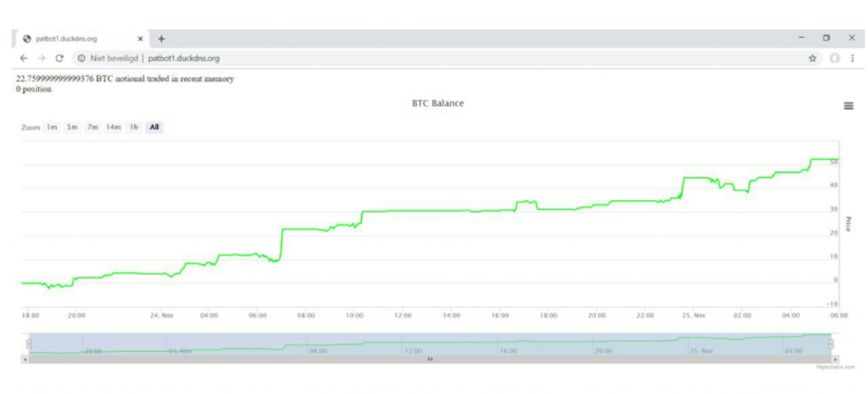Go forward with the browser forward arrow
Screen dimensions: 868x394
41,58
